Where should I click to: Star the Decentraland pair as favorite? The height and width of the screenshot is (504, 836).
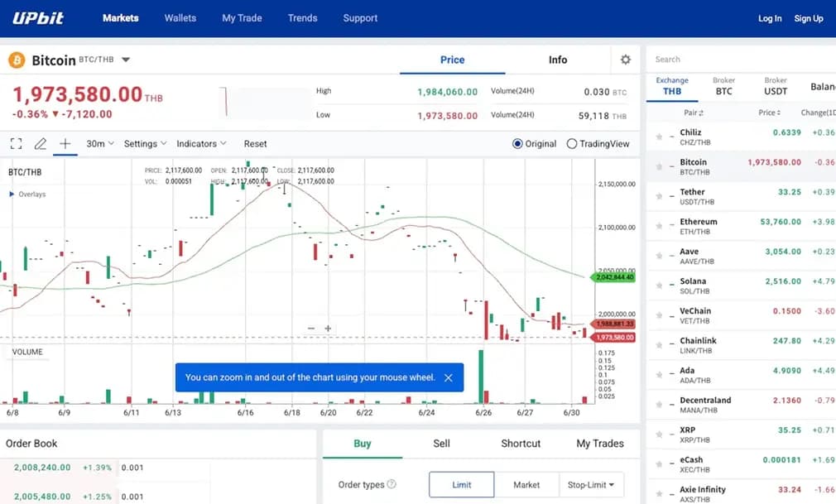pos(659,405)
